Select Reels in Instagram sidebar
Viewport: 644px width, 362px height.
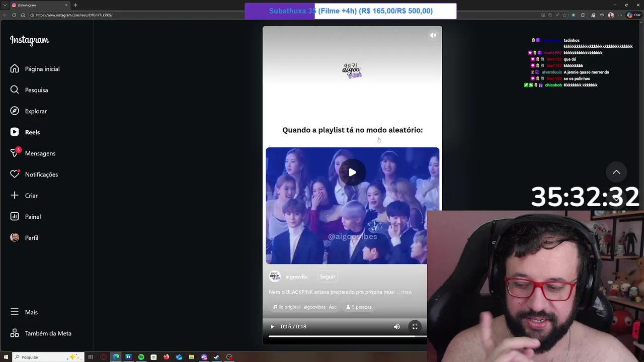pyautogui.click(x=25, y=132)
